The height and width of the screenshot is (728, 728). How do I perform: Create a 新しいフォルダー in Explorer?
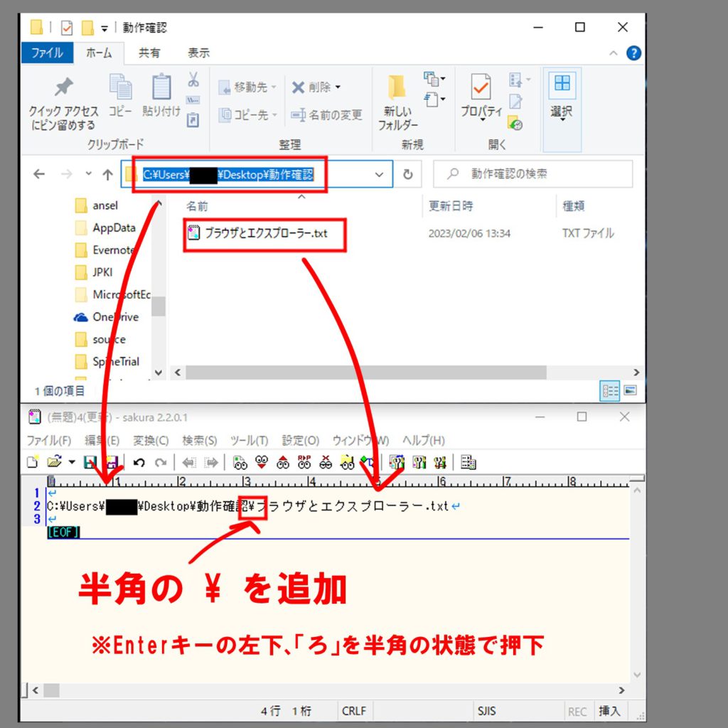pos(397,102)
